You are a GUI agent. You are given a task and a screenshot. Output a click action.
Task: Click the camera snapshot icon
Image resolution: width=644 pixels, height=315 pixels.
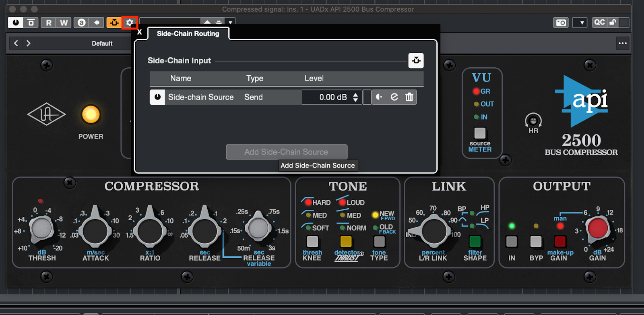(x=561, y=23)
